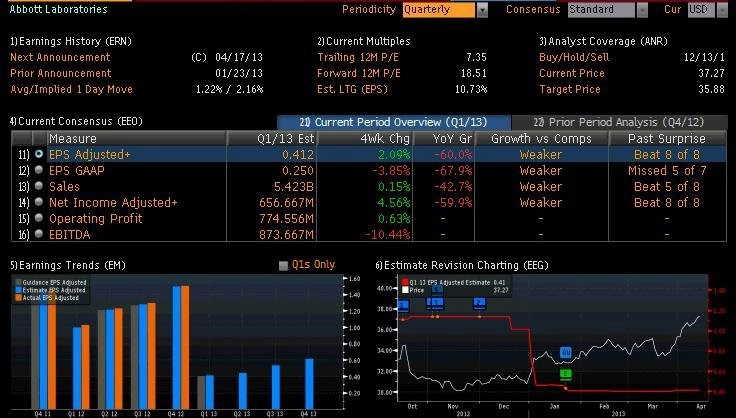
Task: Open Earnings History (ERN) section
Action: [x=70, y=41]
